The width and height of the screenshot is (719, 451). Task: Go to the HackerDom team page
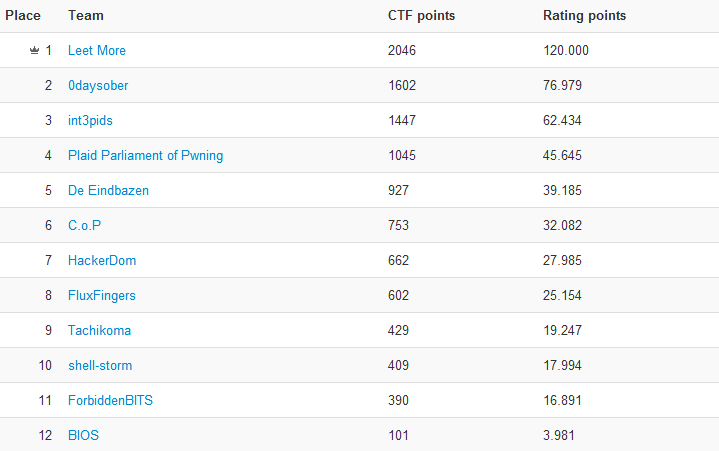102,261
